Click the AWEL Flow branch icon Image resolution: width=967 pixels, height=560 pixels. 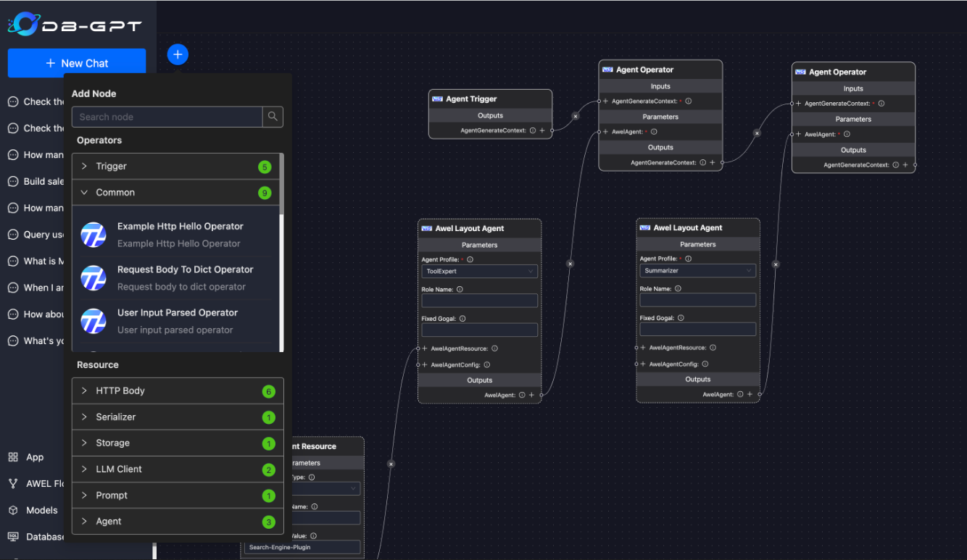coord(13,483)
